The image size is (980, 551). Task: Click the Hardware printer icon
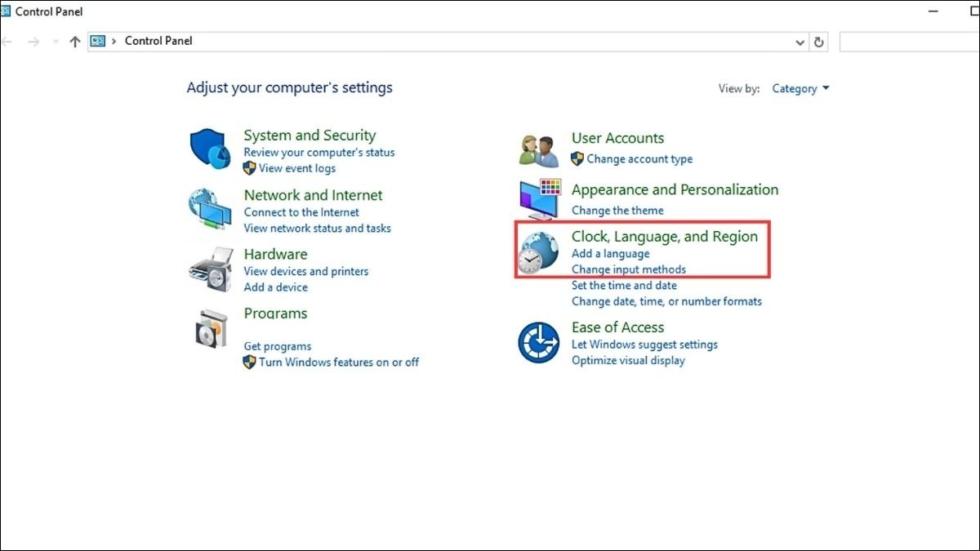click(x=211, y=269)
